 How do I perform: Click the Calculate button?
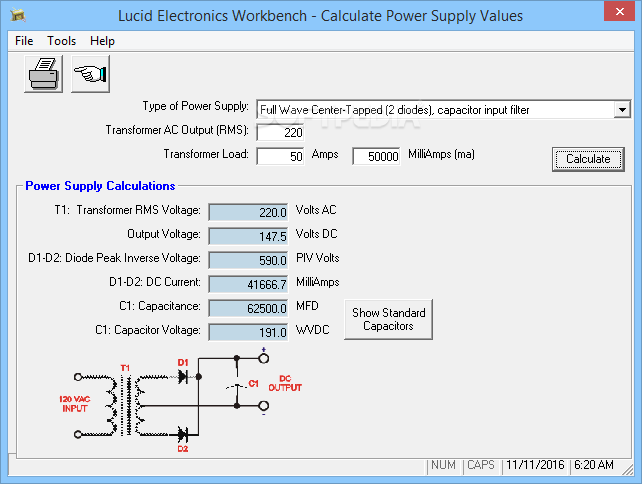(588, 159)
